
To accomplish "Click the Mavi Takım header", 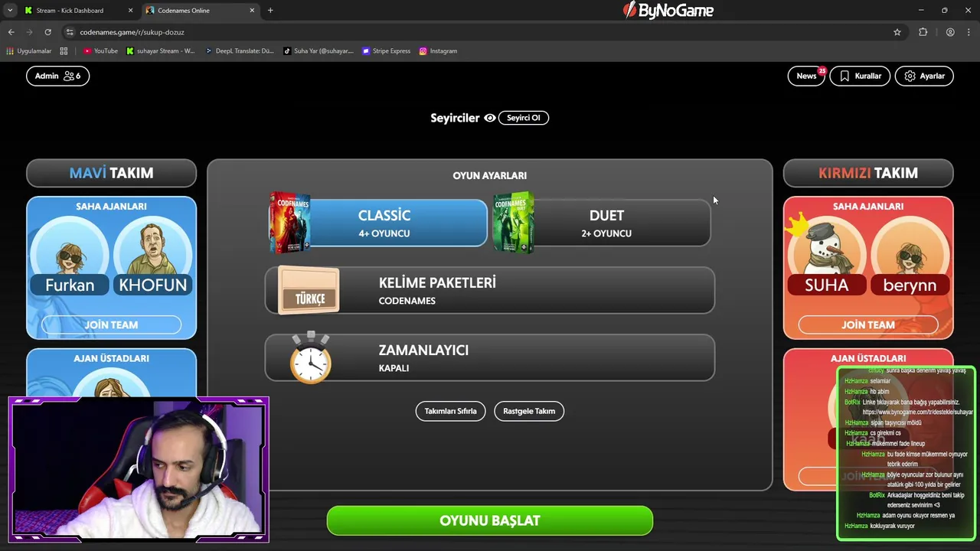I will tap(111, 173).
